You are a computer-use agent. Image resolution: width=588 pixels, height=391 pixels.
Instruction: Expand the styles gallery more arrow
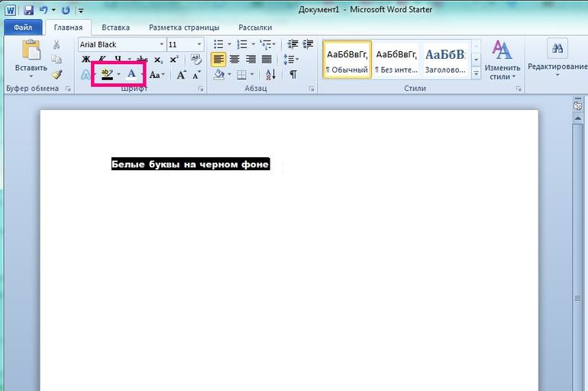pos(476,74)
